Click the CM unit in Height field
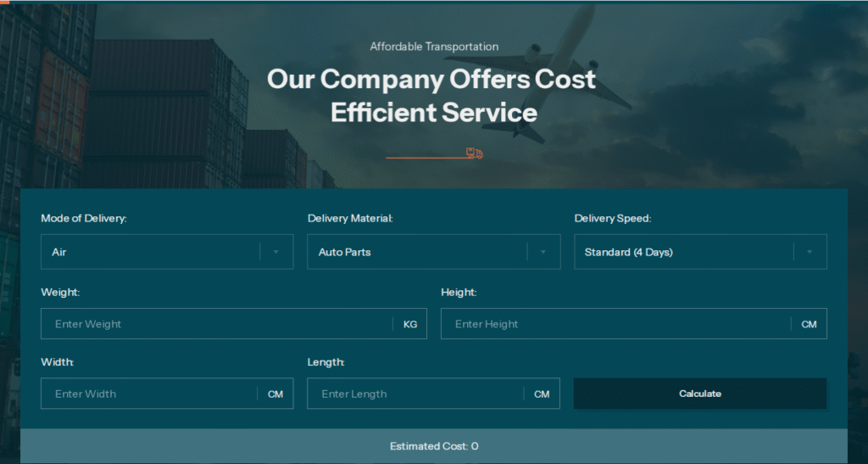Screen dimensions: 868x464 [810, 325]
